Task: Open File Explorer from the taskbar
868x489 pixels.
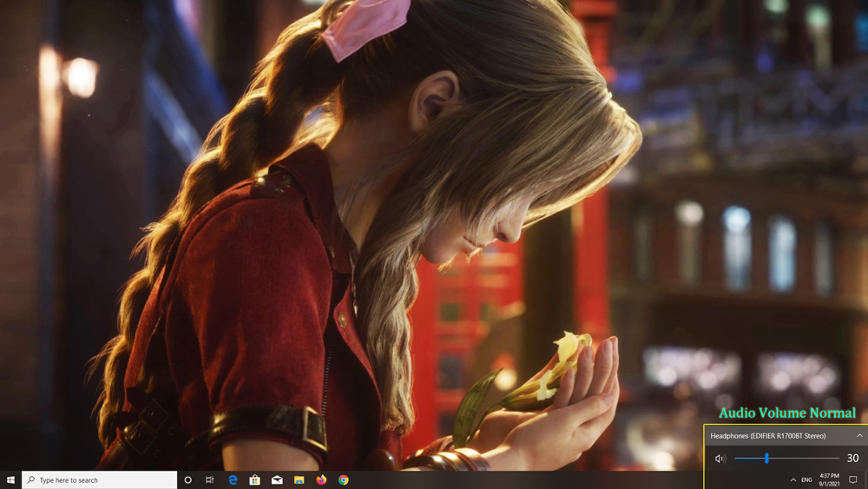Action: point(299,480)
